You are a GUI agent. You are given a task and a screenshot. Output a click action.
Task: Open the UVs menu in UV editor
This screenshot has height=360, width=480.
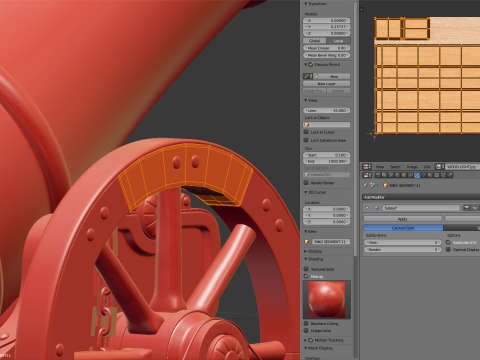[427, 167]
